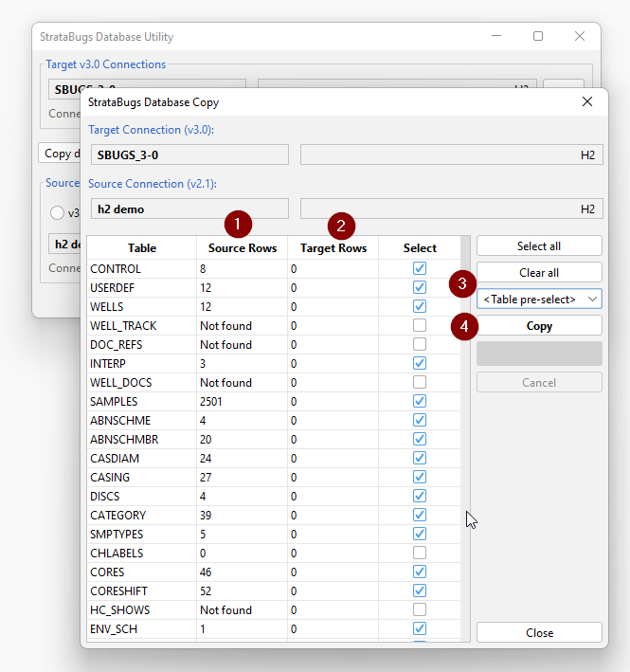
Task: Click the copy progress bar
Action: point(539,354)
